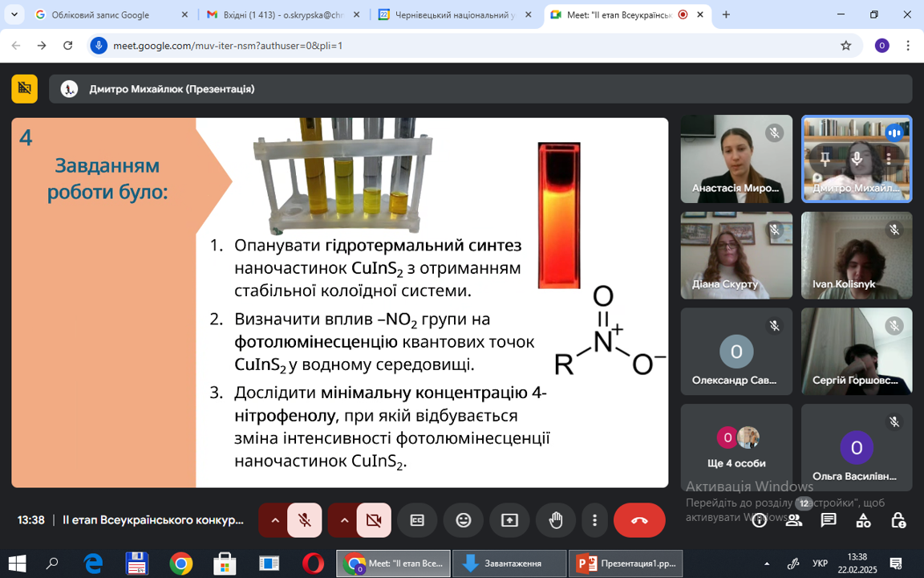This screenshot has width=924, height=578.
Task: Open Презентация1 PowerPoint in taskbar
Action: [x=626, y=564]
